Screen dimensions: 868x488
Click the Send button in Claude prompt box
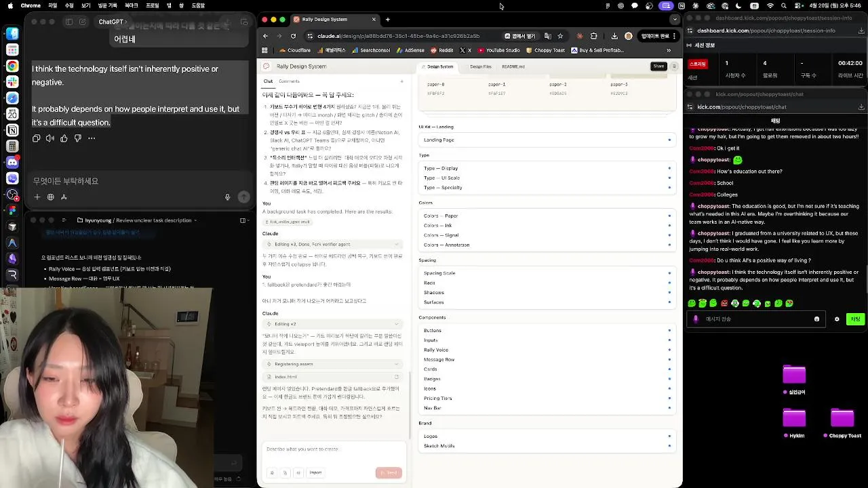coord(389,472)
